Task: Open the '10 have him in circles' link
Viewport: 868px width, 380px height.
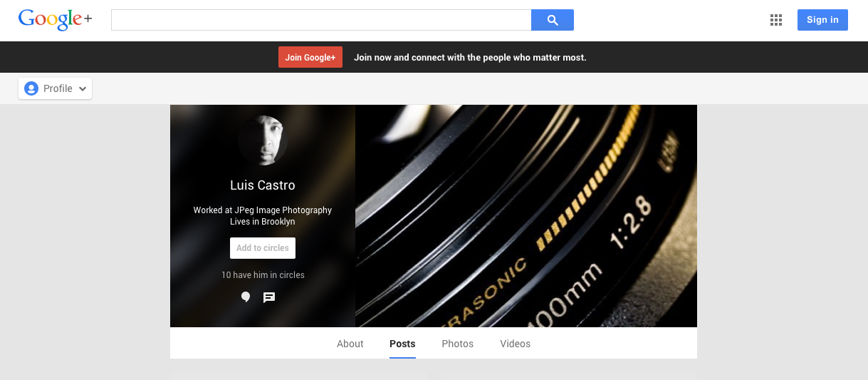Action: [263, 275]
